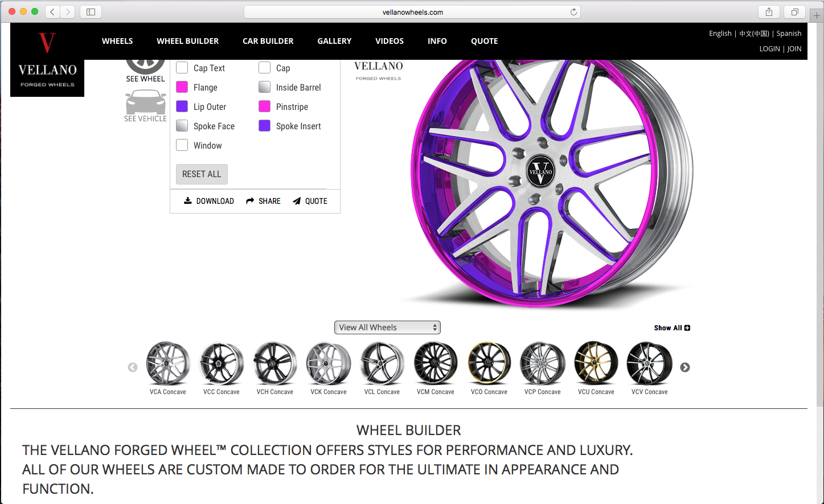824x504 pixels.
Task: Click the purple Spoke Insert swatch
Action: (265, 126)
